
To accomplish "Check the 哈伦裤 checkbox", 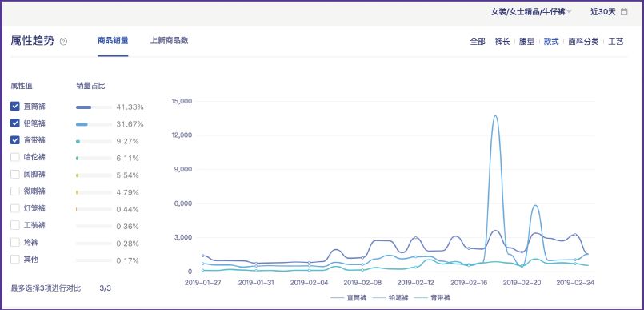I will click(x=15, y=157).
